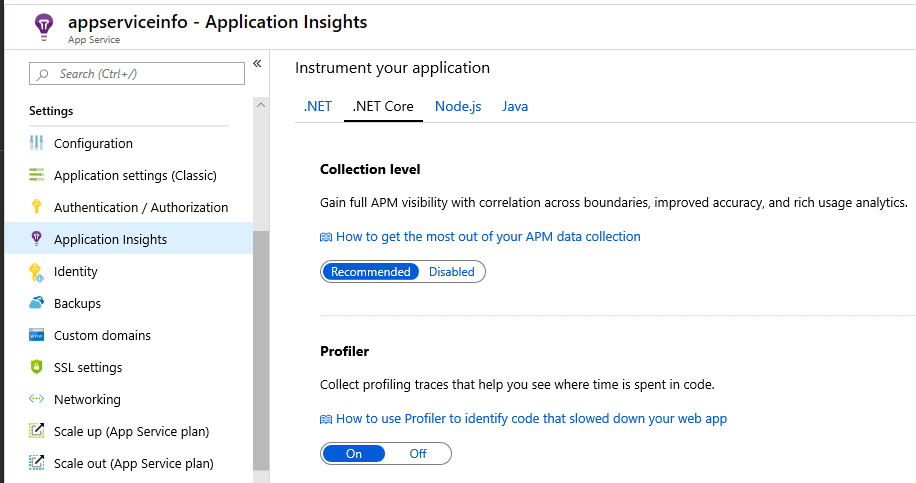Viewport: 916px width, 483px height.
Task: Click the sidebar scrollbar thumb
Action: pos(261,350)
